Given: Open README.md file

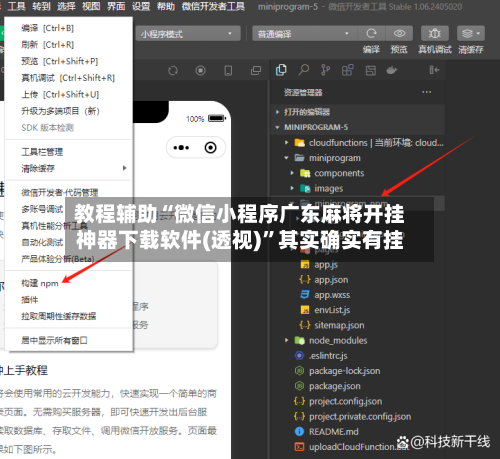Looking at the screenshot, I should [x=333, y=432].
